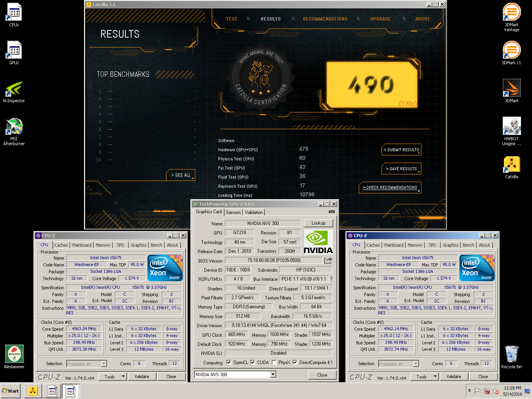532x399 pixels.
Task: Click Validate in left CPU-Z
Action: tap(142, 377)
